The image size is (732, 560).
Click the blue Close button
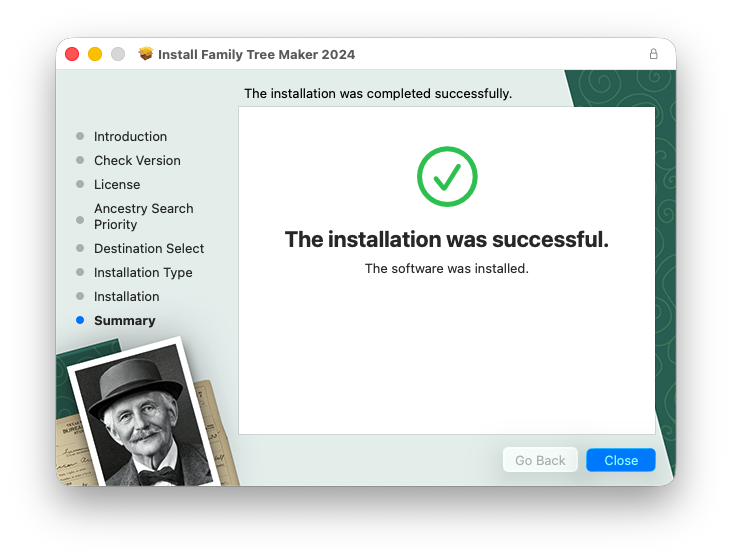(620, 460)
